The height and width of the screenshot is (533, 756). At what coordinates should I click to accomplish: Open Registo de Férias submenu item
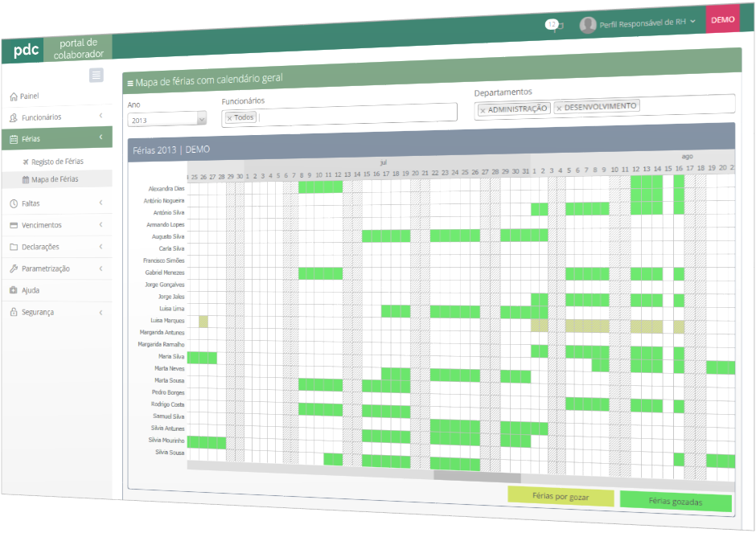click(56, 162)
